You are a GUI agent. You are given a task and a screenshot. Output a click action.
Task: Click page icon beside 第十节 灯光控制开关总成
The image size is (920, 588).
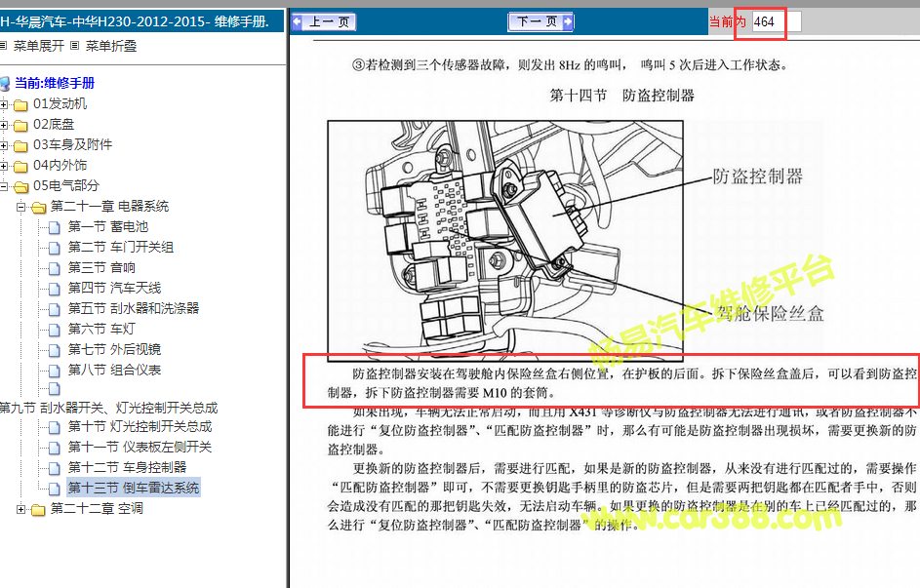[54, 427]
